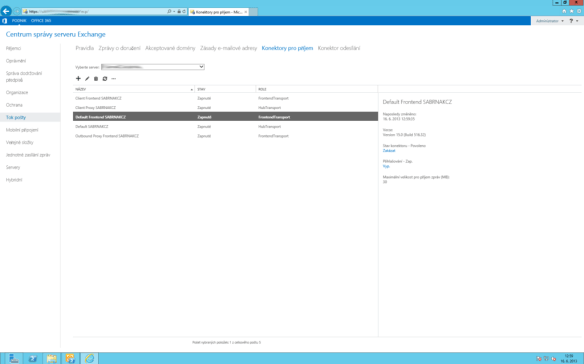Click the browser address bar URL field

coord(95,12)
